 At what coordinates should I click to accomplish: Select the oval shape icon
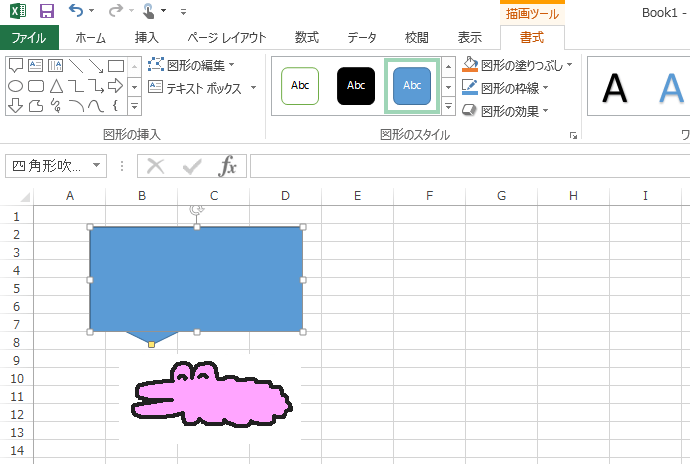tap(15, 86)
